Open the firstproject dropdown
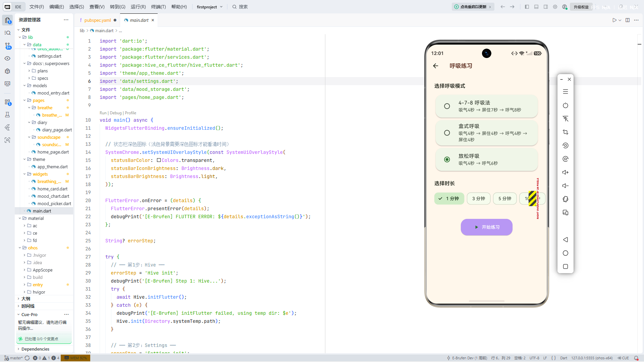The width and height of the screenshot is (644, 362). (210, 7)
